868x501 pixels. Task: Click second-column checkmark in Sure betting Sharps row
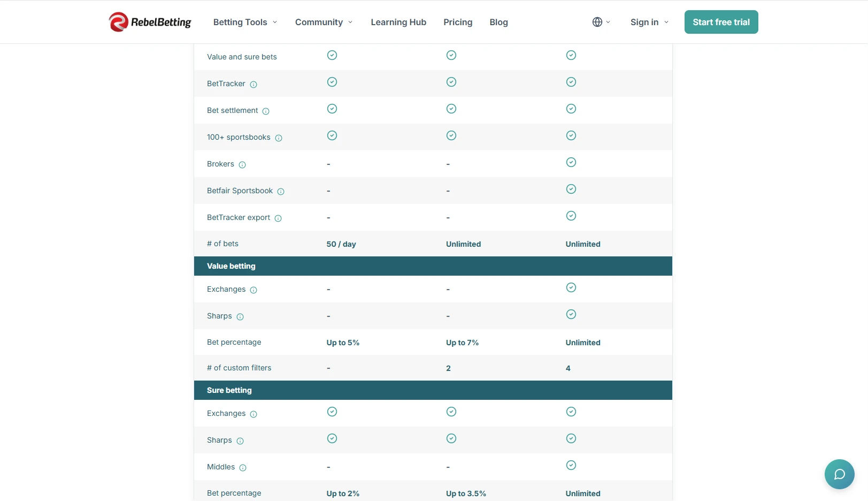coord(451,438)
